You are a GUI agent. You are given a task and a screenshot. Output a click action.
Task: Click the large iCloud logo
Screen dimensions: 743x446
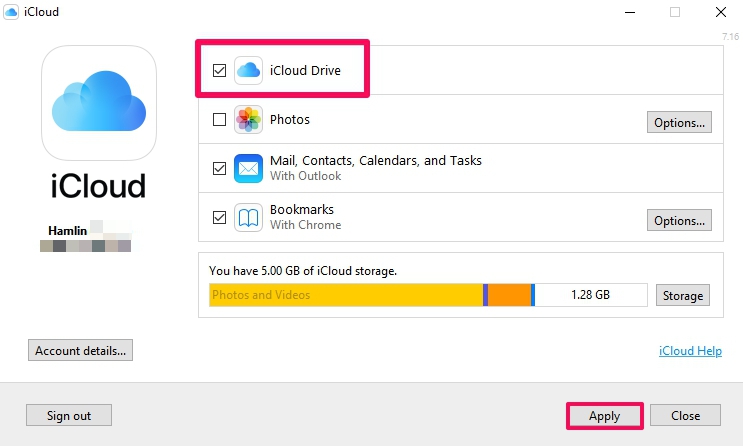click(x=99, y=103)
